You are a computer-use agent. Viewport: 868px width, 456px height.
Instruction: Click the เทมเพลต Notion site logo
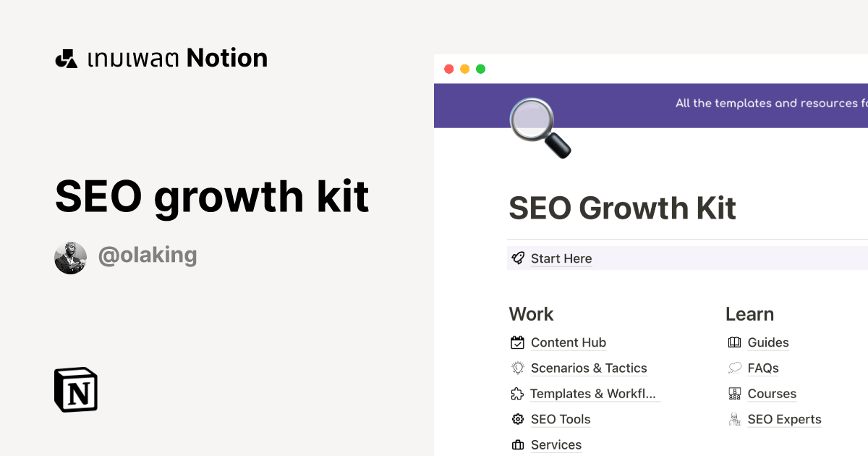pyautogui.click(x=161, y=57)
